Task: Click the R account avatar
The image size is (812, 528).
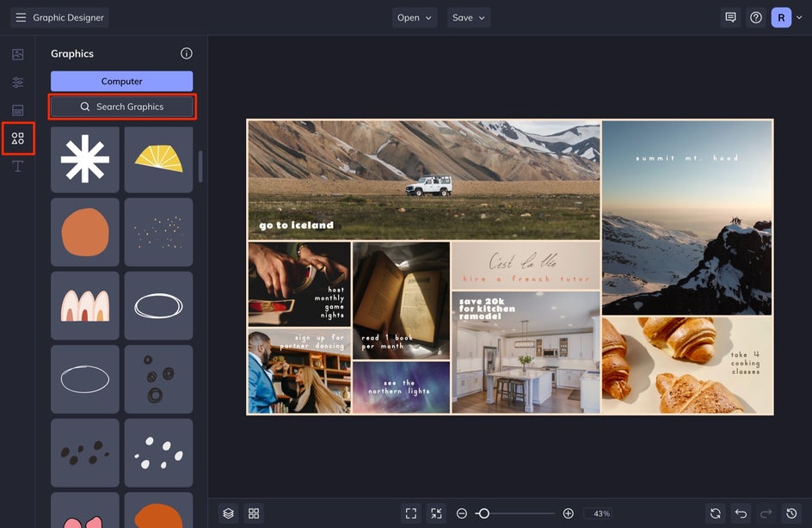Action: pos(781,17)
